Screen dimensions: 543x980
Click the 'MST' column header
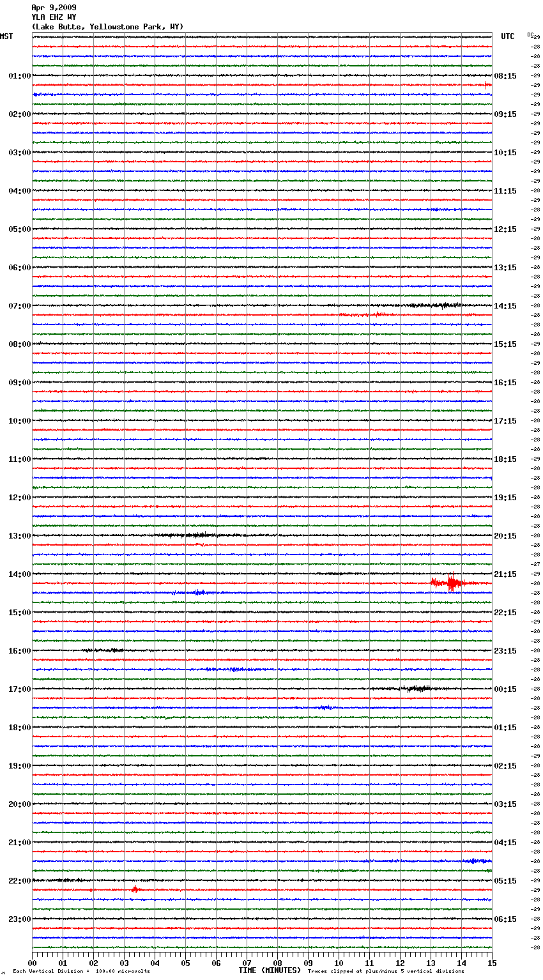click(6, 36)
